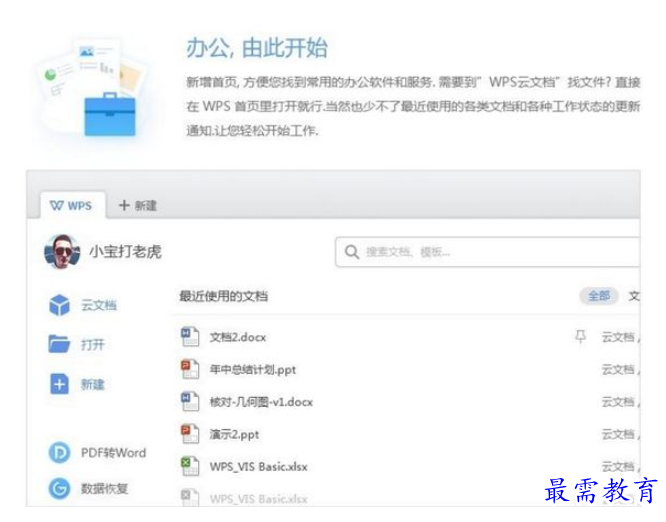Focus the 搜索文档、模板 search field

tap(488, 252)
